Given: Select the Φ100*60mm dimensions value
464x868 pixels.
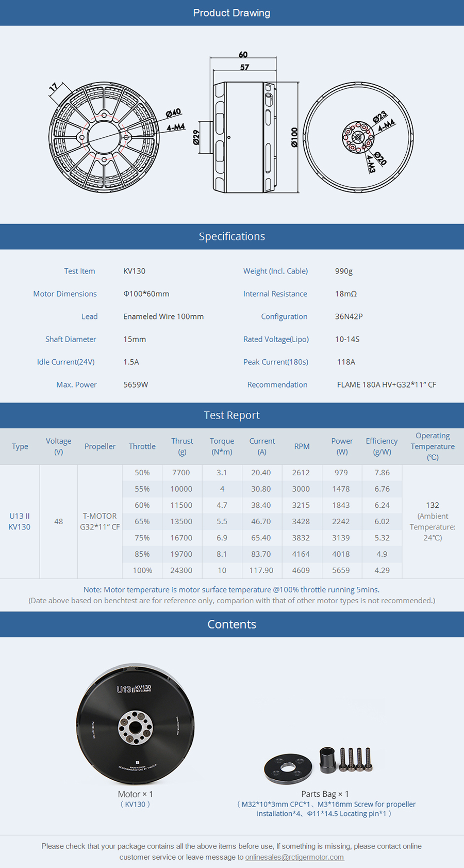Looking at the screenshot, I should [x=146, y=294].
